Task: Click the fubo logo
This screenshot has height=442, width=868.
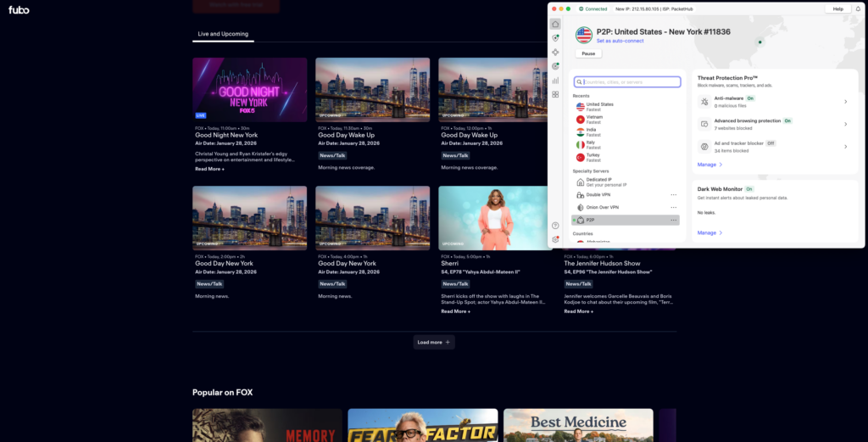Action: pos(19,10)
